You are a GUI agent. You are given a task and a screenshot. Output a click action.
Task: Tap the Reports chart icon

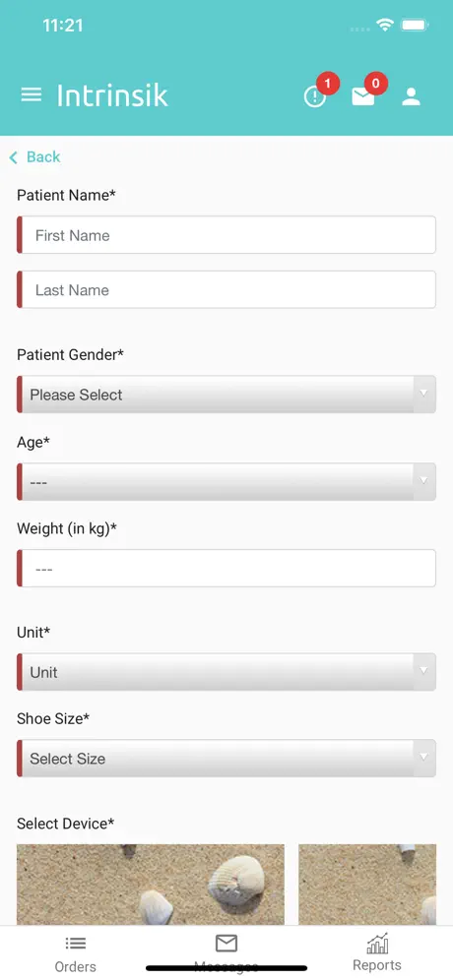[377, 944]
